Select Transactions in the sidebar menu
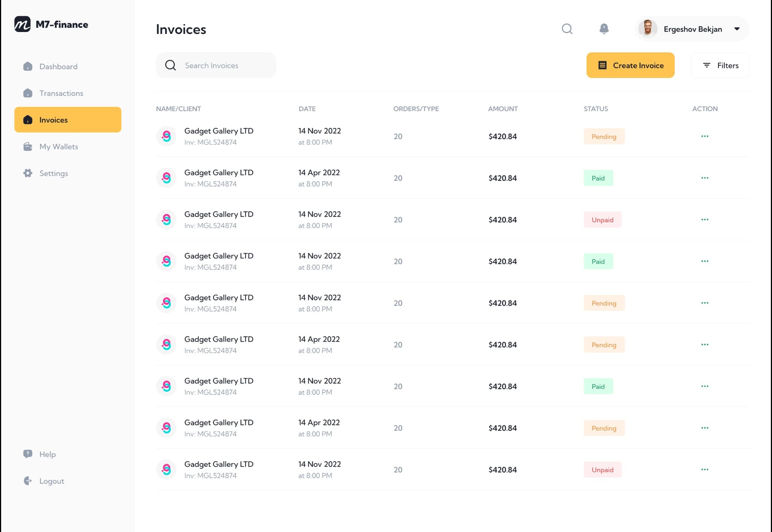 pos(61,93)
